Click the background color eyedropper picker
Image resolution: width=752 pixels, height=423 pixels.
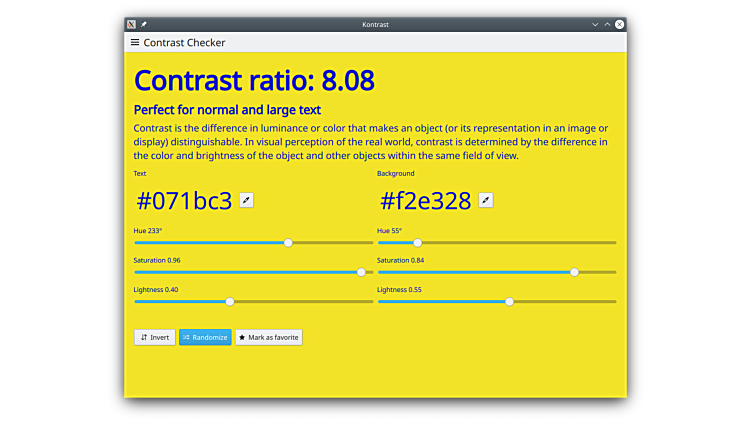click(486, 200)
